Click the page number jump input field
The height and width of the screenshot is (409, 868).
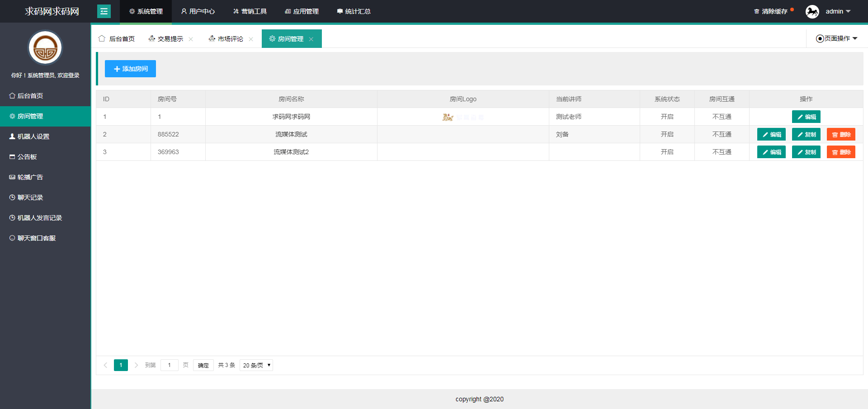pos(170,365)
